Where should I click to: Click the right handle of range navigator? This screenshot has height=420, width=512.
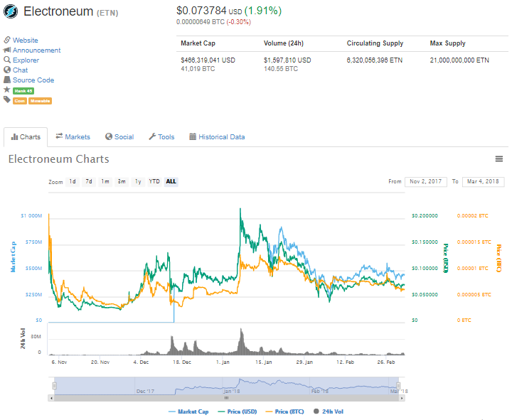point(398,386)
